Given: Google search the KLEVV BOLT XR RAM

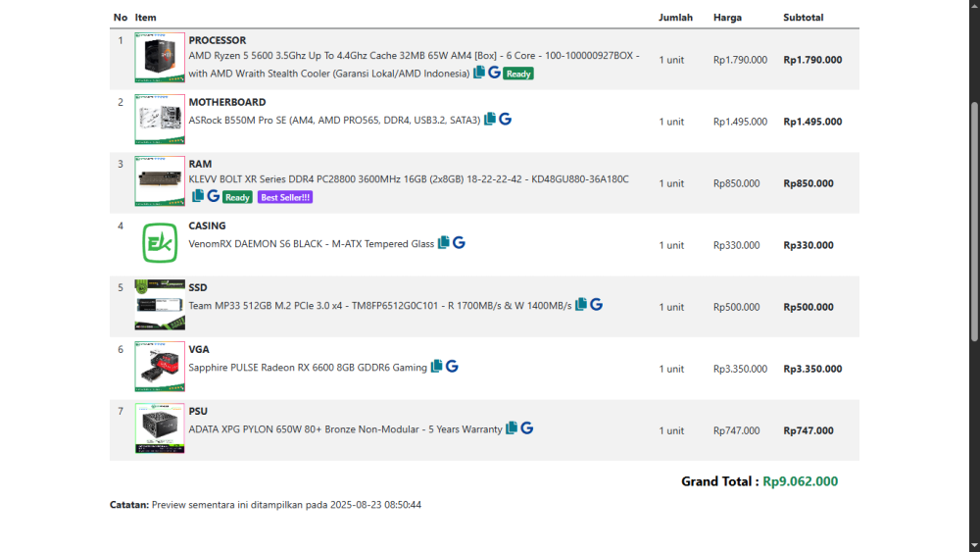Looking at the screenshot, I should click(x=213, y=196).
